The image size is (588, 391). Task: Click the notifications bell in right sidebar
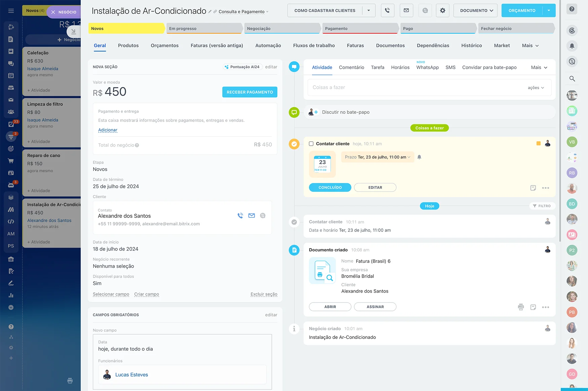coord(572,46)
